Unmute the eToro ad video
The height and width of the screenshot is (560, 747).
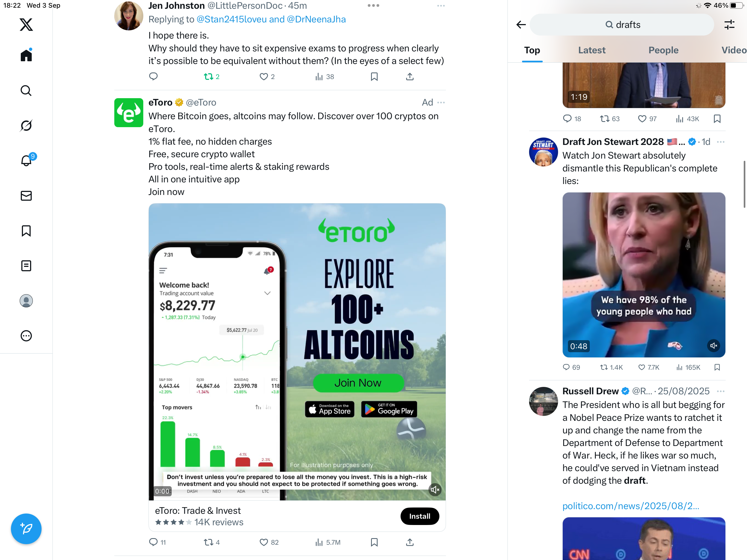pos(435,489)
